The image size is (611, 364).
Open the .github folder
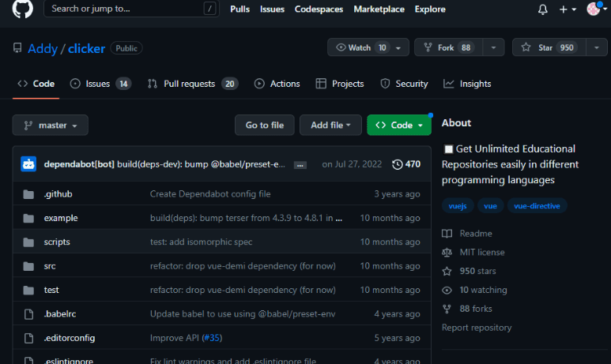58,194
